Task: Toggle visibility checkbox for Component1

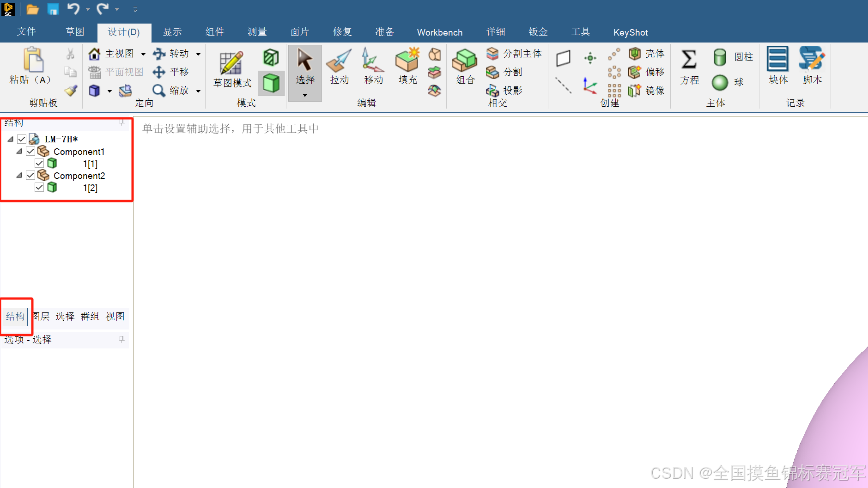Action: (30, 151)
